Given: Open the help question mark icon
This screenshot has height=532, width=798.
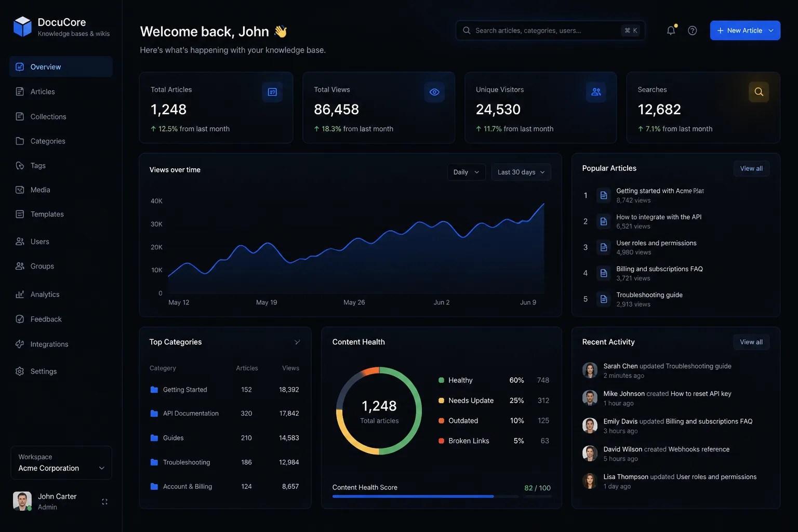Looking at the screenshot, I should tap(693, 31).
